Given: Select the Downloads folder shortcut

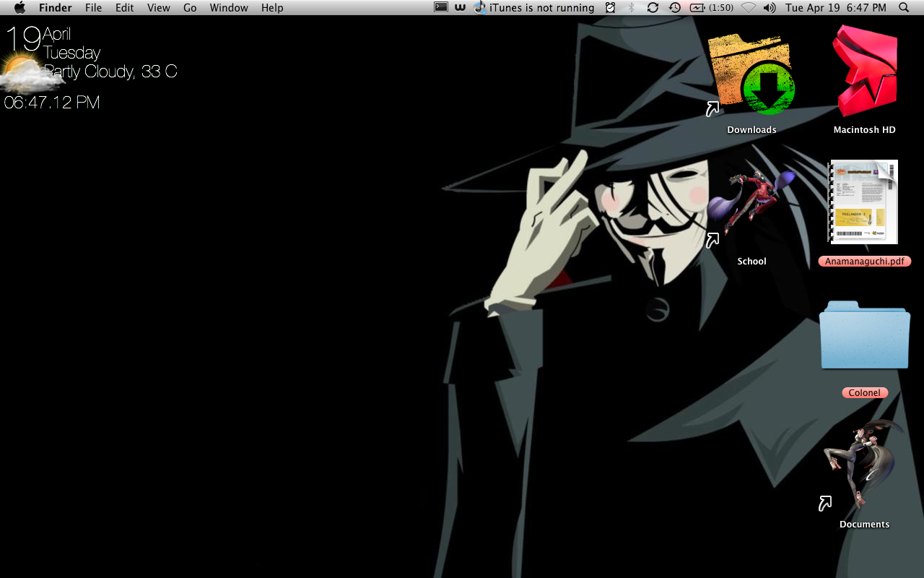Looking at the screenshot, I should coord(751,75).
